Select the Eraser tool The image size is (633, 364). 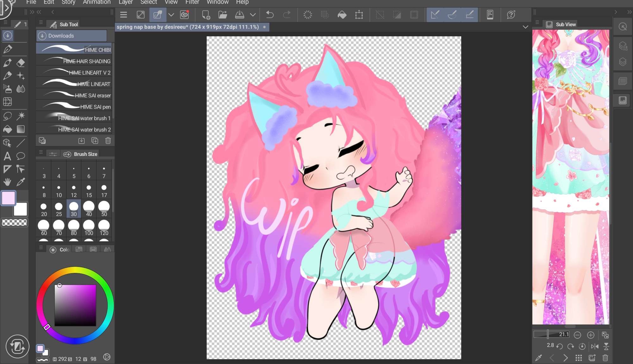tap(21, 63)
